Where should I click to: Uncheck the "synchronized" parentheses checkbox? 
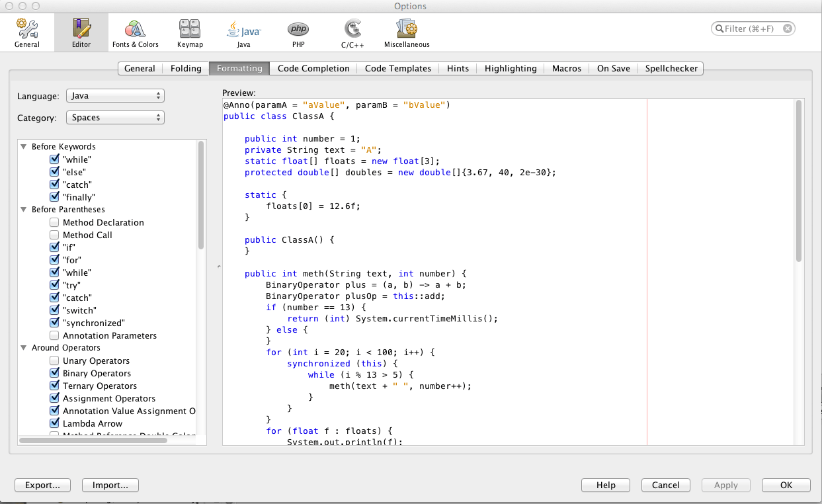tap(54, 323)
